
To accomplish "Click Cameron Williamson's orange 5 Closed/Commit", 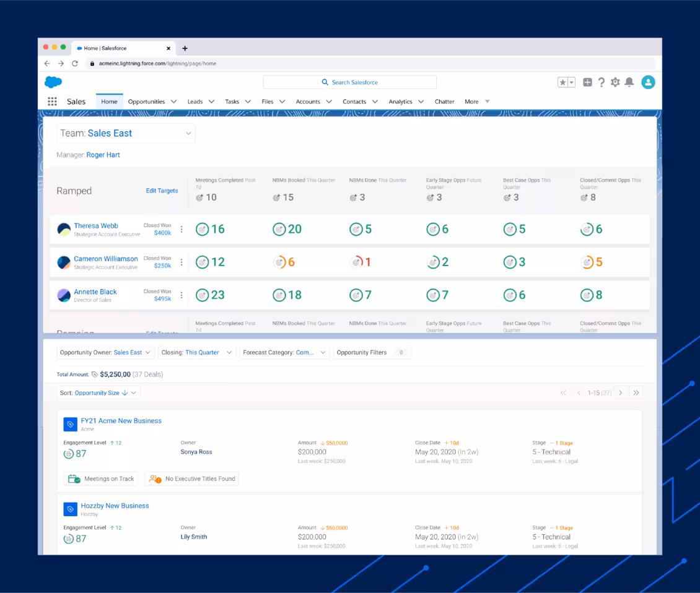I will (x=592, y=262).
